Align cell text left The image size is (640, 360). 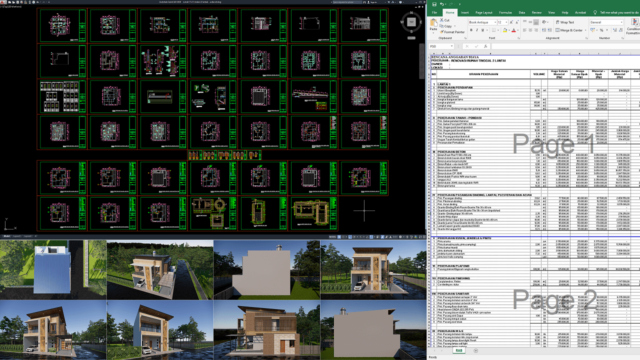point(524,30)
